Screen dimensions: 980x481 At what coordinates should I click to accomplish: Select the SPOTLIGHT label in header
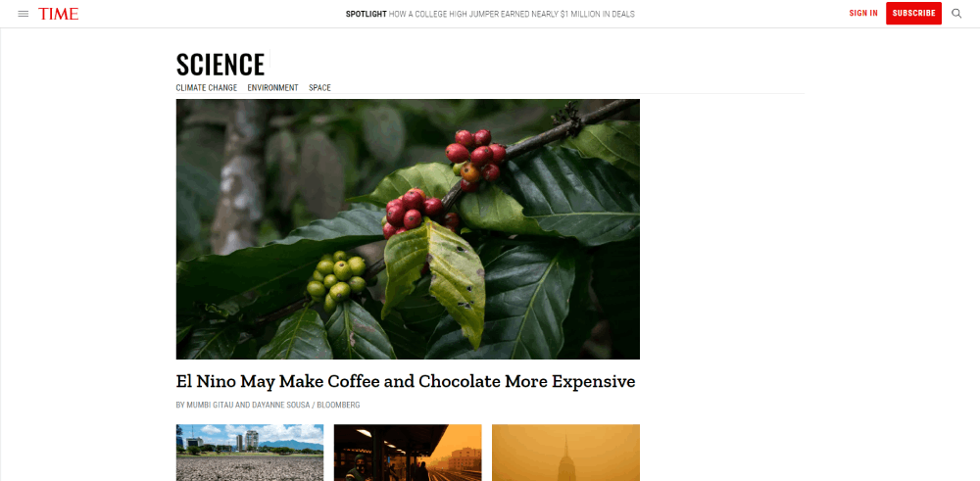point(366,14)
